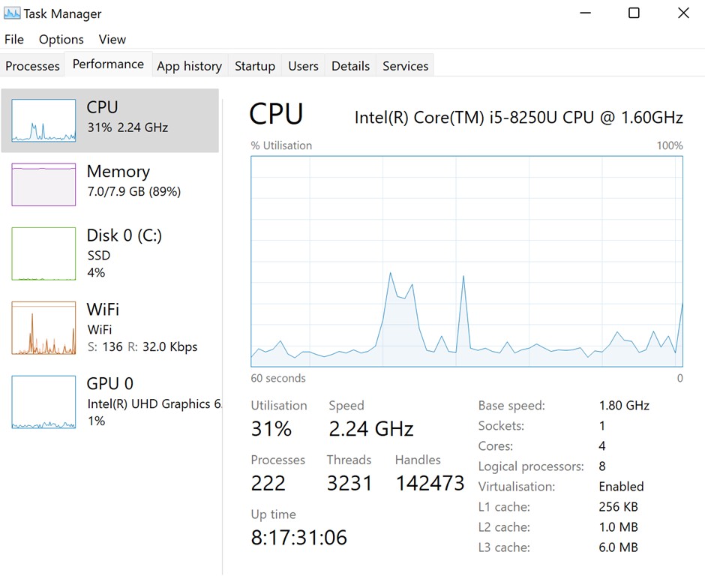Open the File menu
The height and width of the screenshot is (588, 705).
(x=13, y=39)
